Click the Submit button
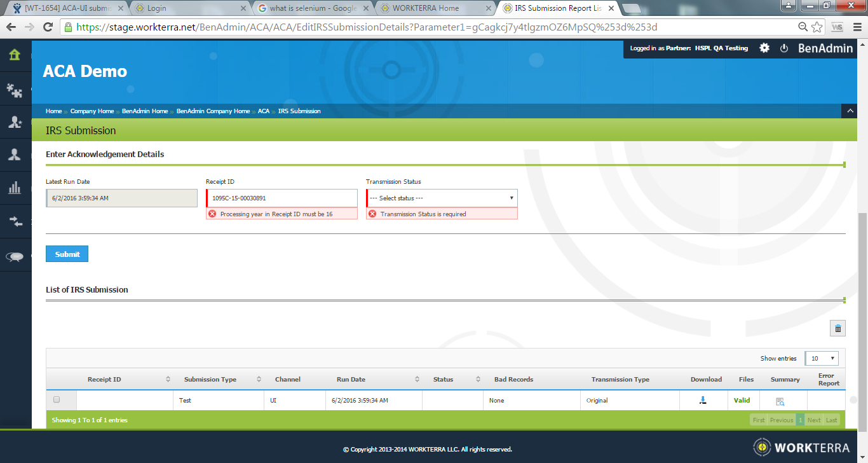This screenshot has width=868, height=463. (67, 254)
